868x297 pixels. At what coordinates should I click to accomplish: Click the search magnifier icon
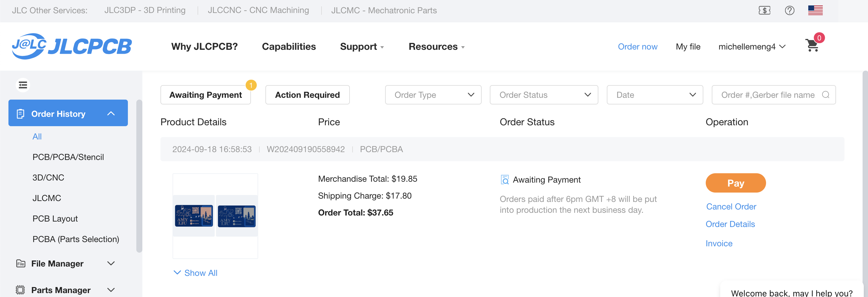[x=825, y=95]
